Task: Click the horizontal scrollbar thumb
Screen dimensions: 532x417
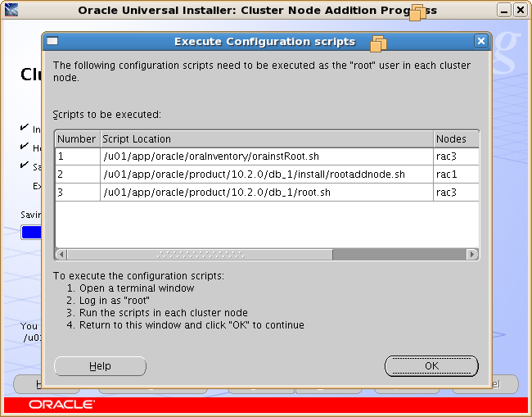Action: 200,254
